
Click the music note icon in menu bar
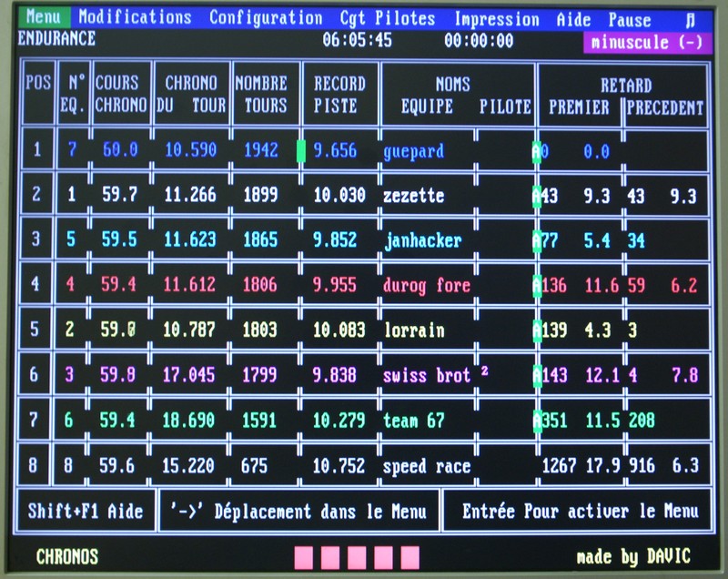tap(690, 19)
